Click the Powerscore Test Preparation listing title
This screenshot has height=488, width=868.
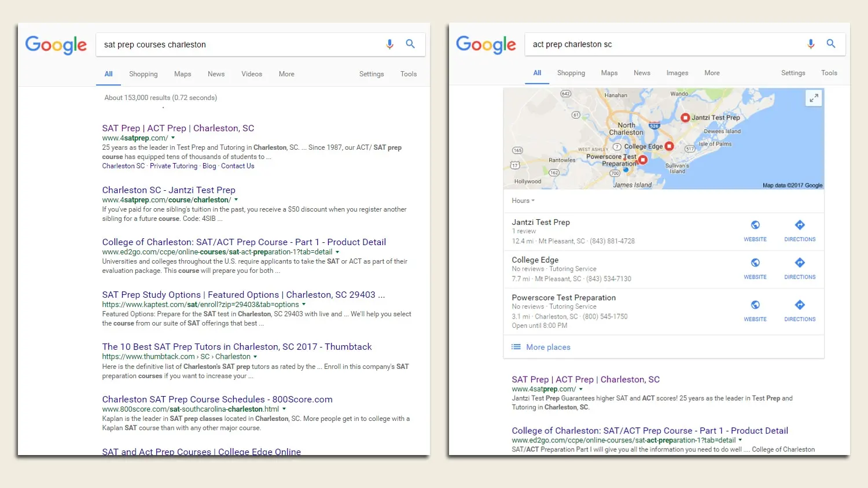click(564, 298)
